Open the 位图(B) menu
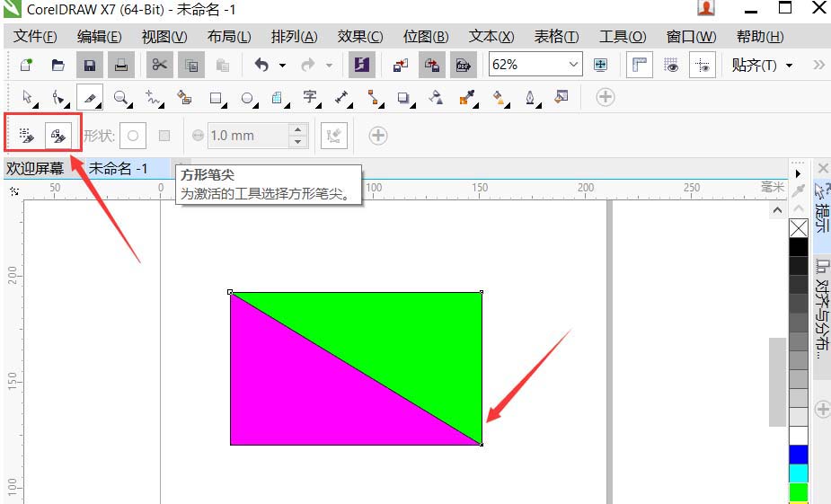 [x=426, y=37]
